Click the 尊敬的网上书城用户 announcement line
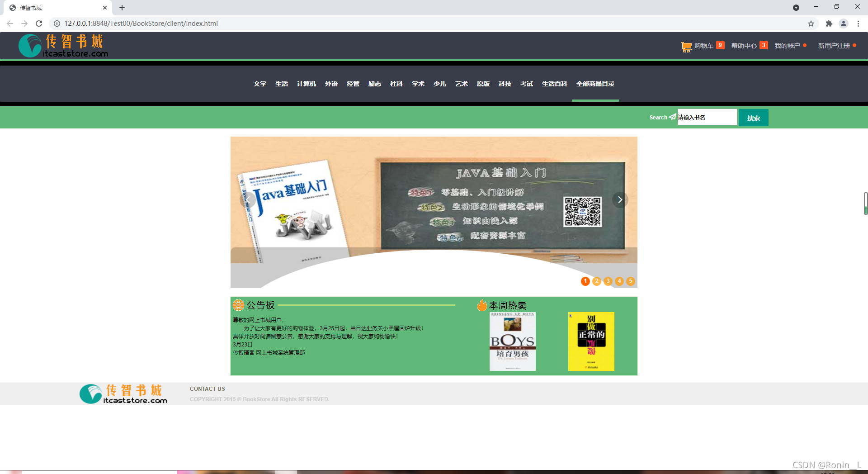868x474 pixels. pos(258,320)
